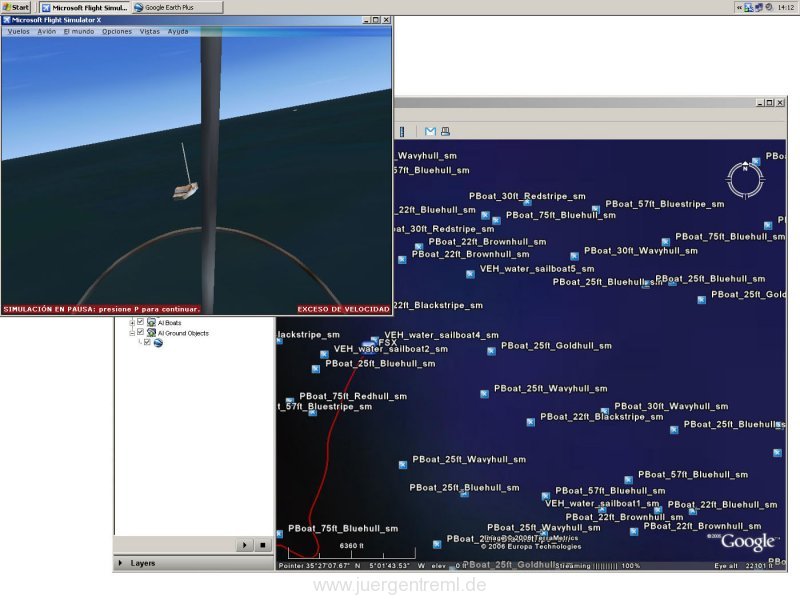
Task: Click the PBoat_25ft_Wavyhull_sm label under Goldhull
Action: coord(551,389)
